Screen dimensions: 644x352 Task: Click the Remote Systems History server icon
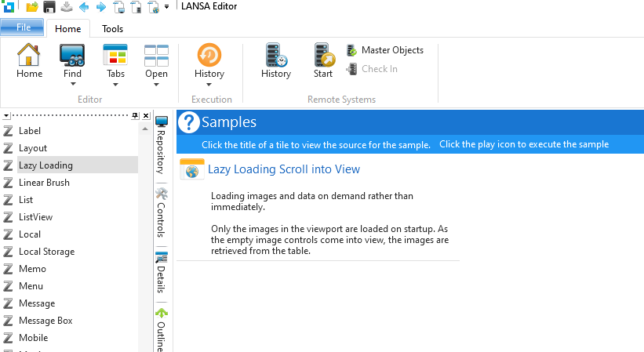pos(276,55)
